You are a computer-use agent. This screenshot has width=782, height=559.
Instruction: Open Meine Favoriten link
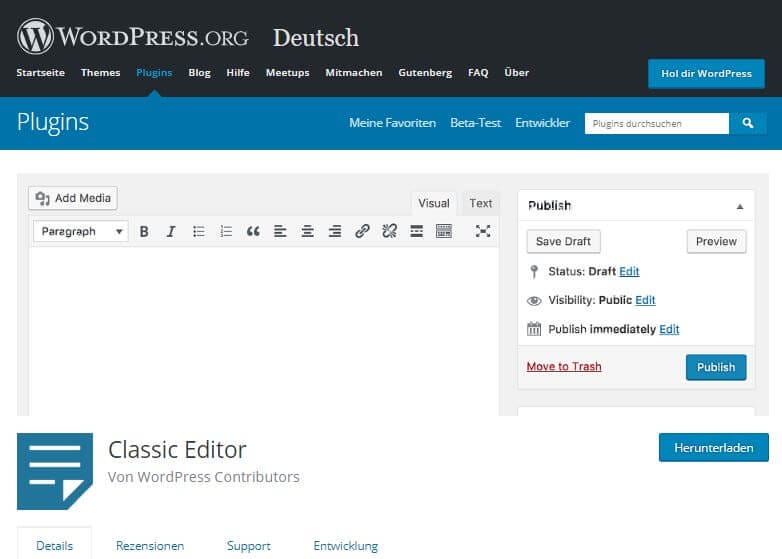tap(392, 123)
